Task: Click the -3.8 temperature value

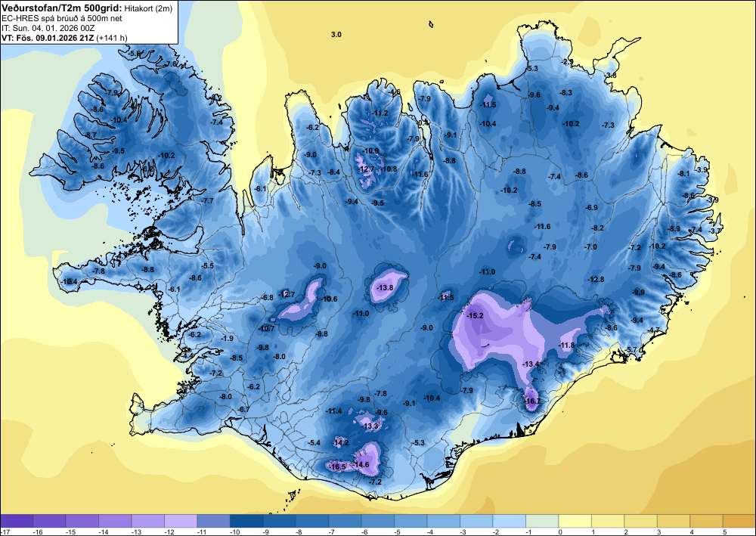Action: pos(611,75)
